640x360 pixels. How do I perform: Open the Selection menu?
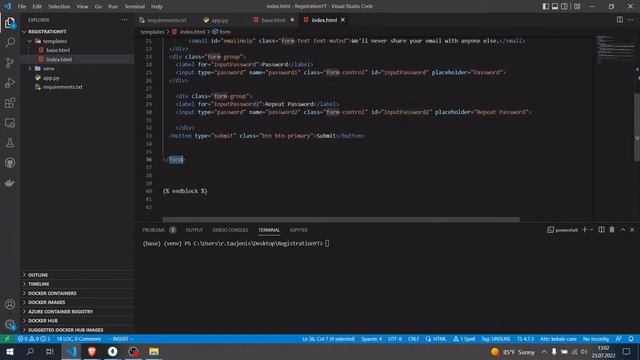coord(59,6)
